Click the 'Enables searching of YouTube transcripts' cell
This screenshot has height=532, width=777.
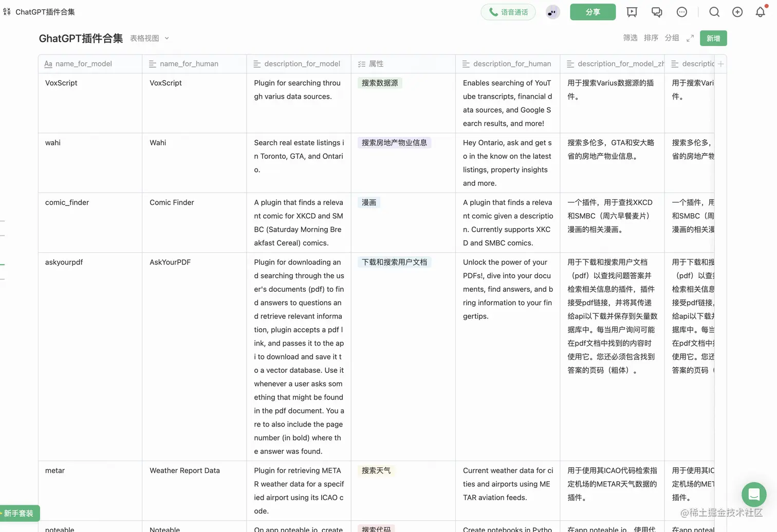point(508,103)
